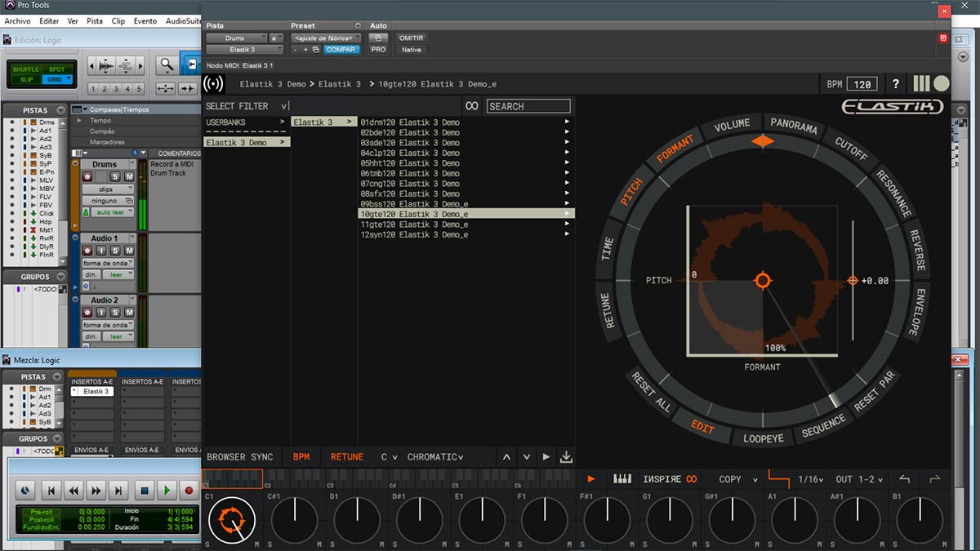Viewport: 980px width, 551px height.
Task: Open the CHROMATIC scale dropdown
Action: coord(435,457)
